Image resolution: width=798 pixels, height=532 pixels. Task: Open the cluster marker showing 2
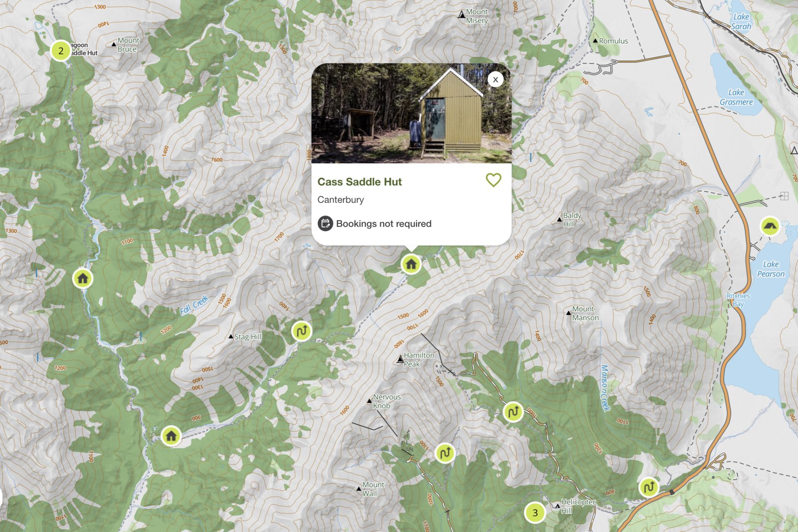(61, 50)
